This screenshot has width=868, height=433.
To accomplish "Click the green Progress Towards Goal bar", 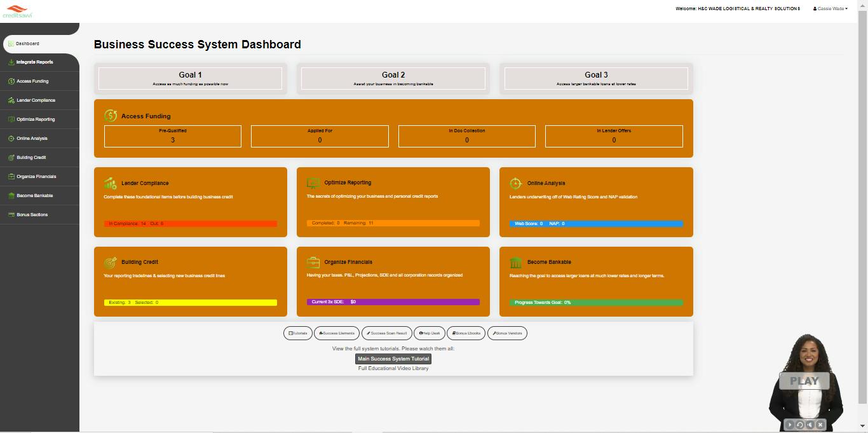I will click(596, 303).
